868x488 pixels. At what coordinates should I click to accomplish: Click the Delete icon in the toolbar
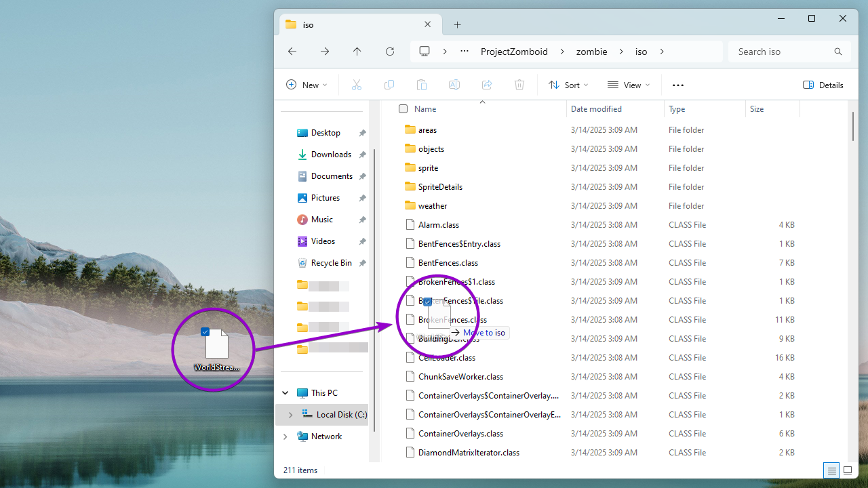[x=519, y=85]
